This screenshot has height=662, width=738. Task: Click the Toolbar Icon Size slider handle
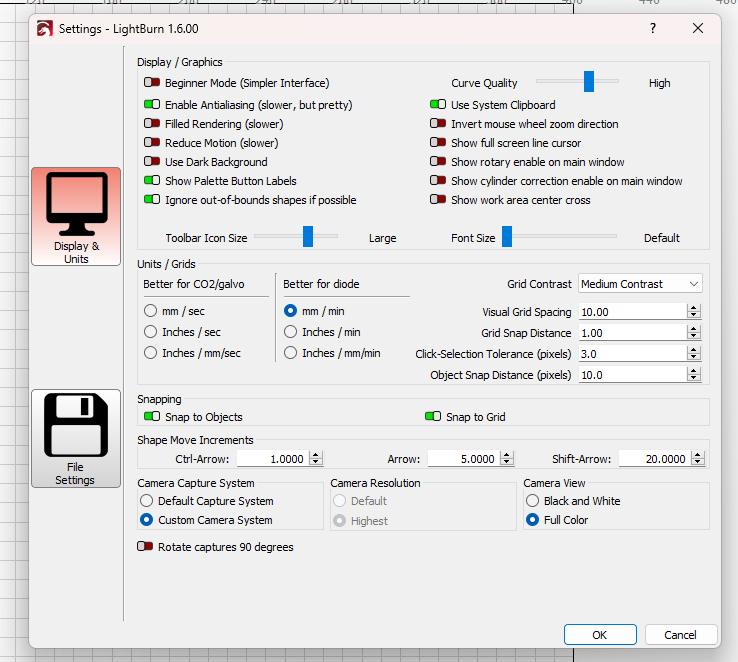[308, 237]
